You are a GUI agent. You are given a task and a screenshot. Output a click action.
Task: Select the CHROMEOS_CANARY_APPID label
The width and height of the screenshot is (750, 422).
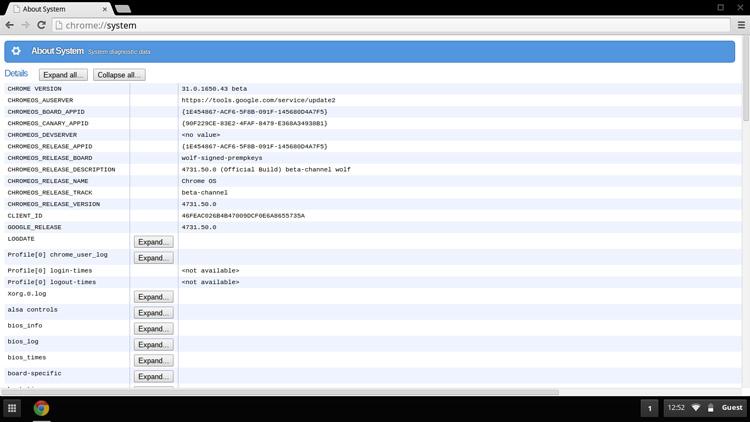[48, 123]
